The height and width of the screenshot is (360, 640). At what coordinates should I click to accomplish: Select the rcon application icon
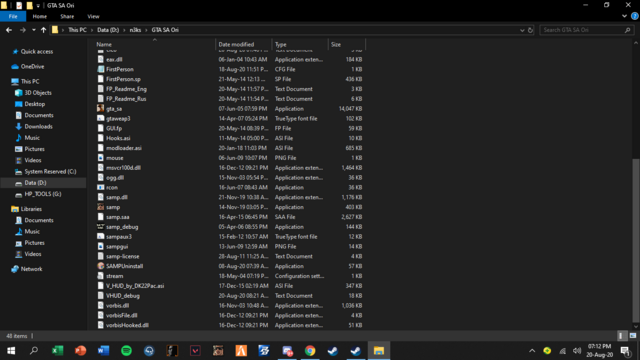100,187
